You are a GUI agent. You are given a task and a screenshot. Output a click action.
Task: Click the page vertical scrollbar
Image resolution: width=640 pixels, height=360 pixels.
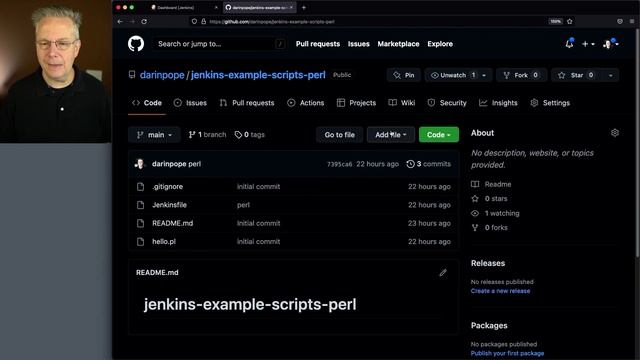[x=637, y=143]
